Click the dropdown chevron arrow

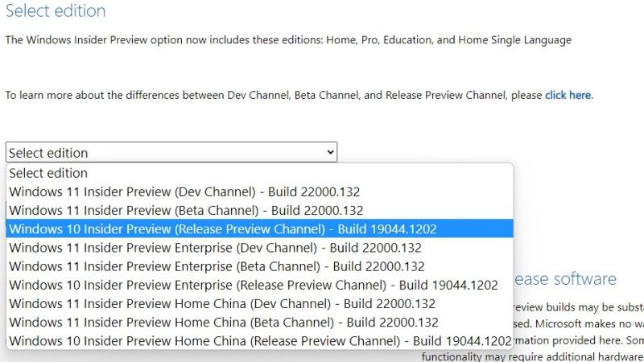click(x=330, y=152)
